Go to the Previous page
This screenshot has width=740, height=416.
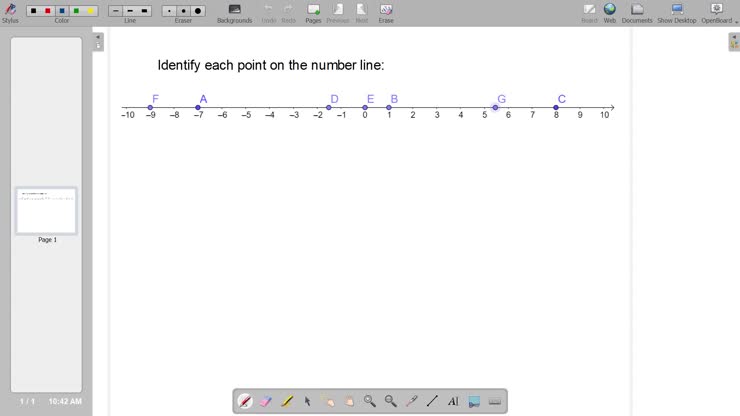(338, 13)
